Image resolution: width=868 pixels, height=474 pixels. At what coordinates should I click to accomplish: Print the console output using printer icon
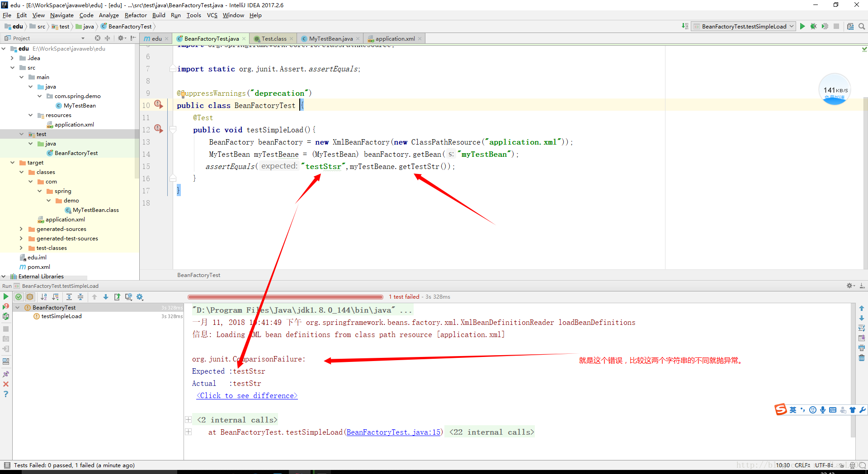862,348
